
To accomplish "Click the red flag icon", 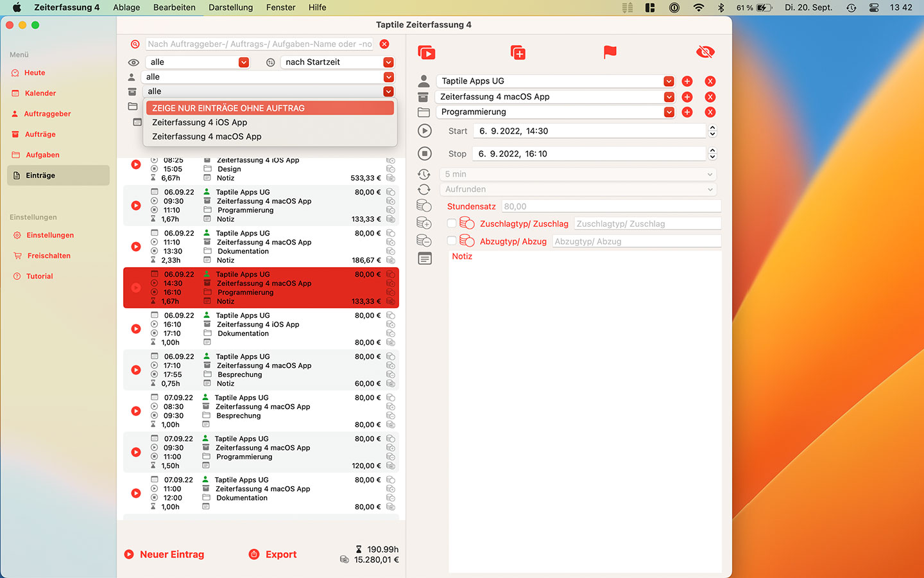I will coord(610,52).
